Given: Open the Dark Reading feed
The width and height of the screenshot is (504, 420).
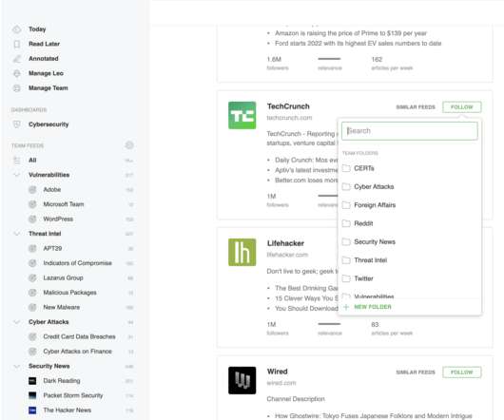Looking at the screenshot, I should [x=62, y=381].
